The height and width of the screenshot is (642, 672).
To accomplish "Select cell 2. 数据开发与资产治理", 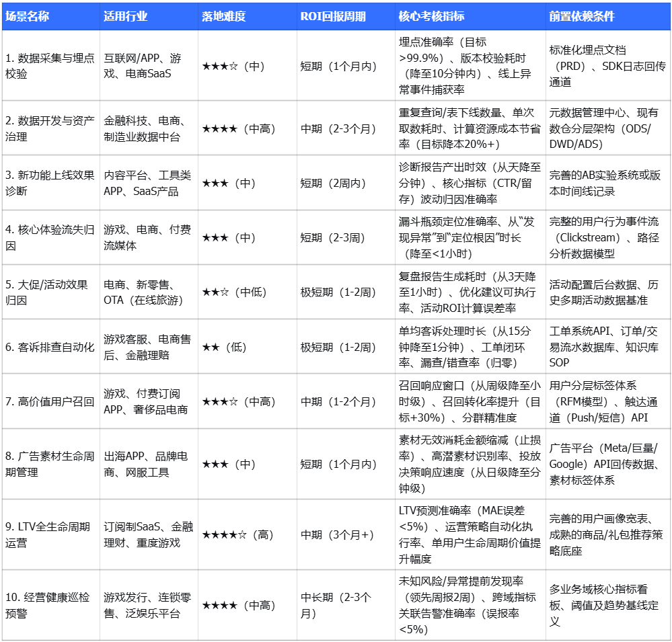I will [x=51, y=128].
